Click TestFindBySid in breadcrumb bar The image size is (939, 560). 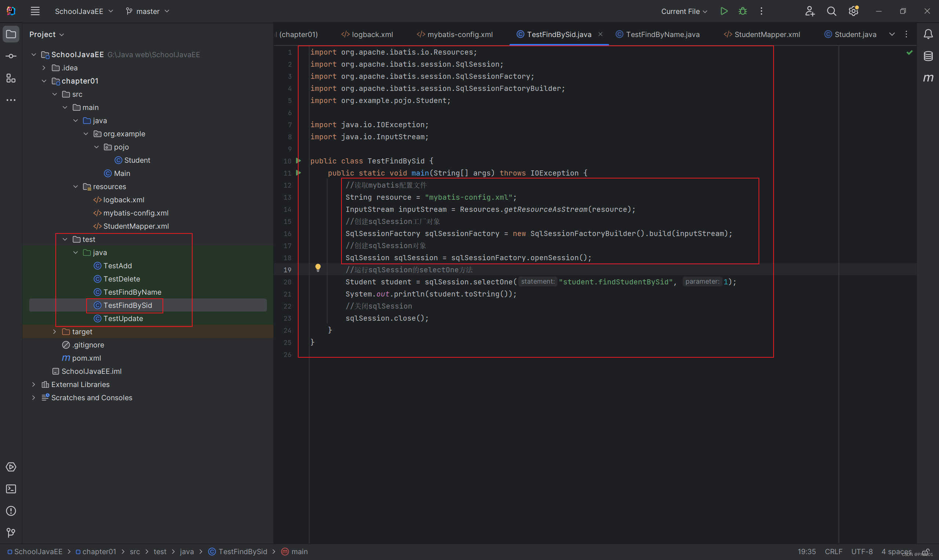click(238, 552)
